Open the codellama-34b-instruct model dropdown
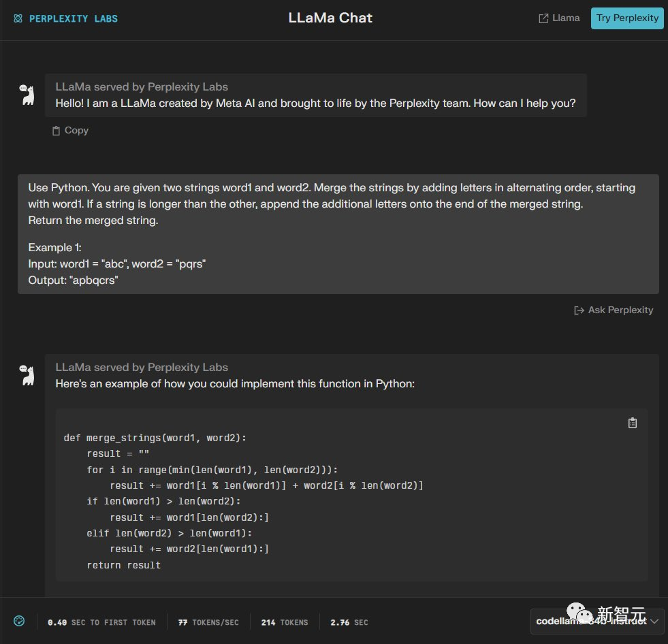 point(597,622)
